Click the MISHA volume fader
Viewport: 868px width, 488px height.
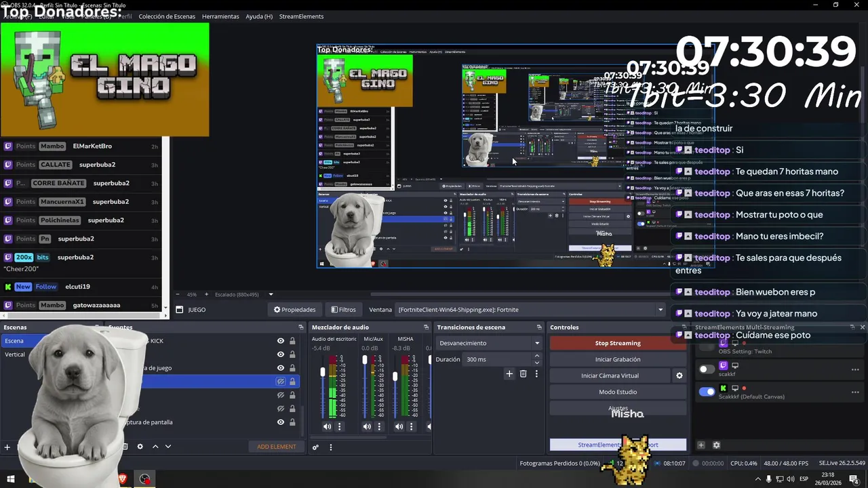[x=395, y=375]
